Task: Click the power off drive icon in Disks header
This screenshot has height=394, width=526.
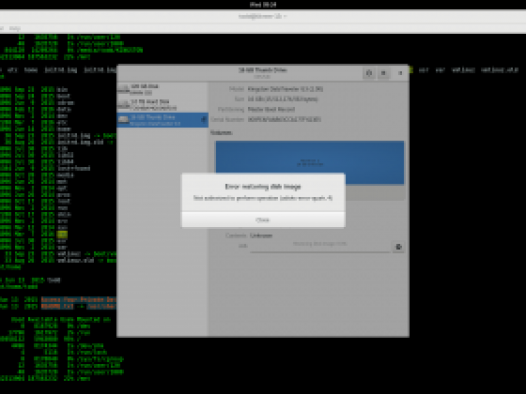Action: [369, 73]
